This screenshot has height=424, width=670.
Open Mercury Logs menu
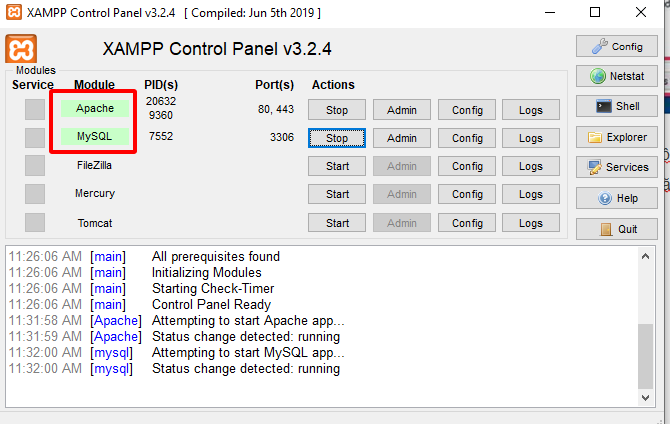click(531, 194)
